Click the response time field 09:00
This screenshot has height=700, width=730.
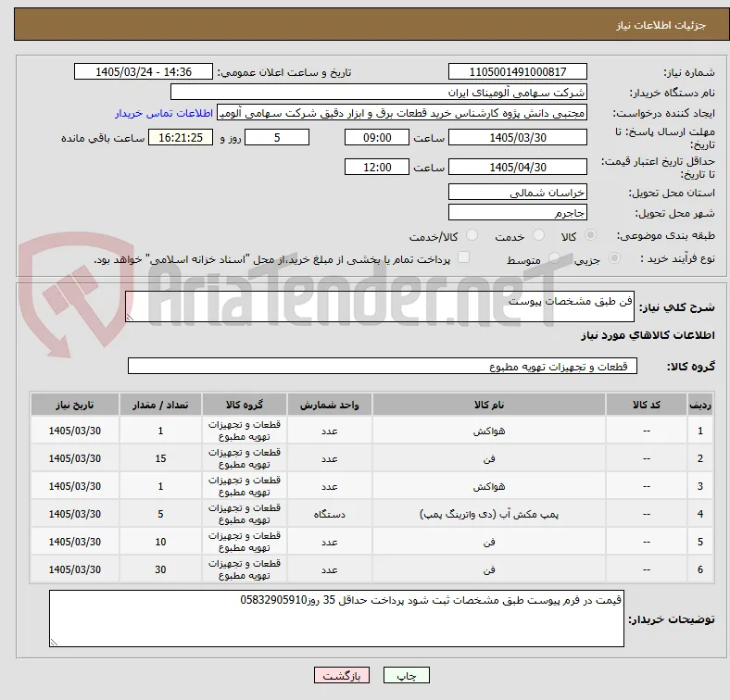coord(377,137)
